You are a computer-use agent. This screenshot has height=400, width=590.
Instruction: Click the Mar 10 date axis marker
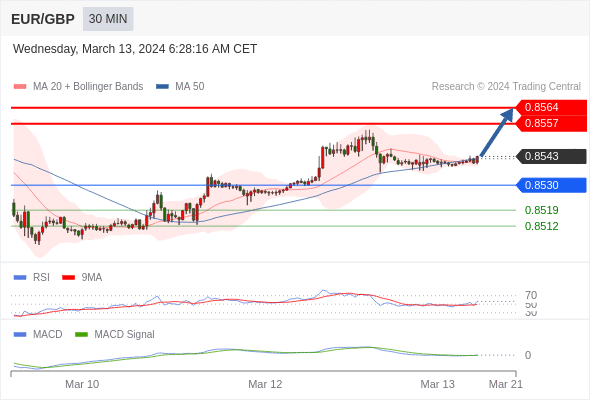click(82, 384)
